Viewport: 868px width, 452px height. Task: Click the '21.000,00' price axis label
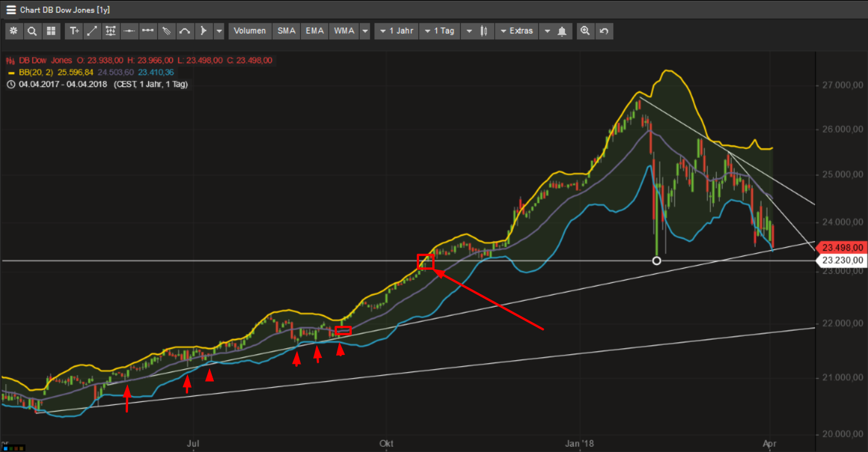(x=843, y=378)
